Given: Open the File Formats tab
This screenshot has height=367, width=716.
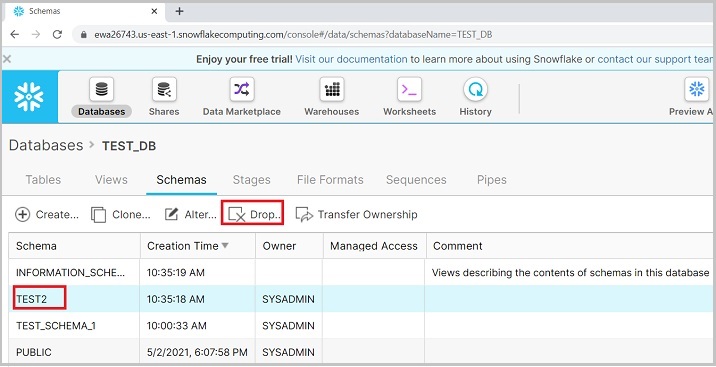Looking at the screenshot, I should coord(330,179).
